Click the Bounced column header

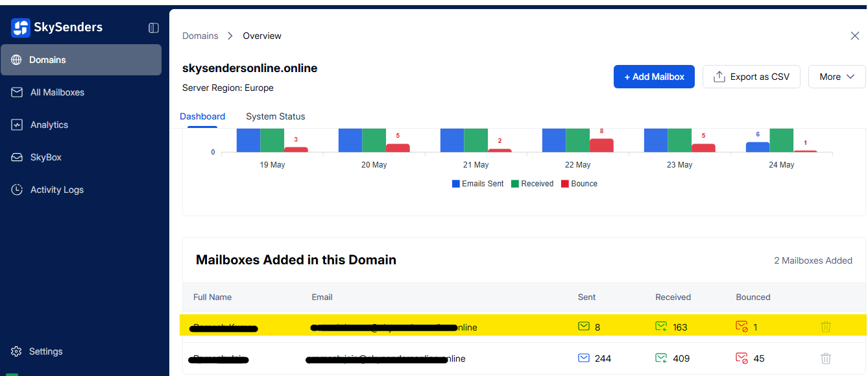[753, 297]
